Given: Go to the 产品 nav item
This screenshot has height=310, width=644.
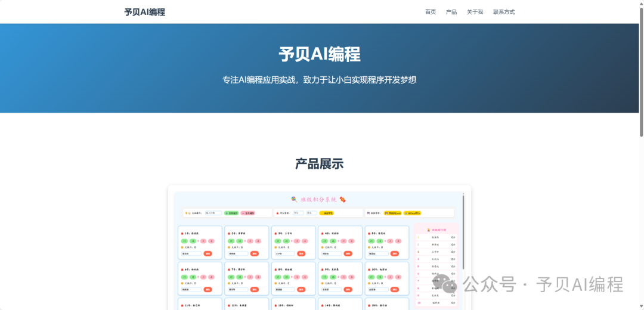Looking at the screenshot, I should click(451, 12).
